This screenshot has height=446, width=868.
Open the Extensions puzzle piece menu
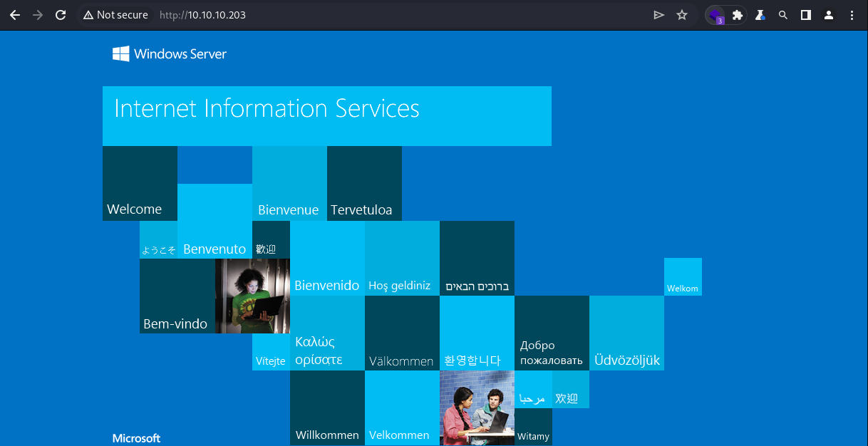(x=738, y=15)
